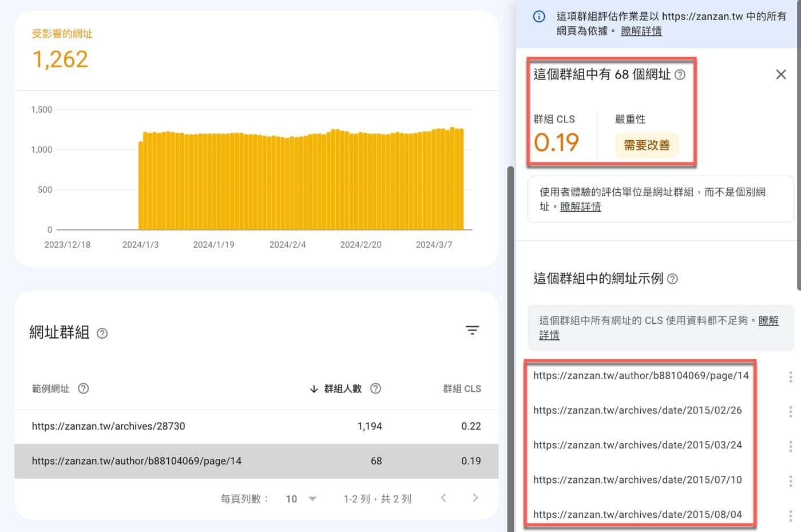This screenshot has height=532, width=801.
Task: Open more options for author/b88104069/page/14 example URL
Action: (x=790, y=376)
